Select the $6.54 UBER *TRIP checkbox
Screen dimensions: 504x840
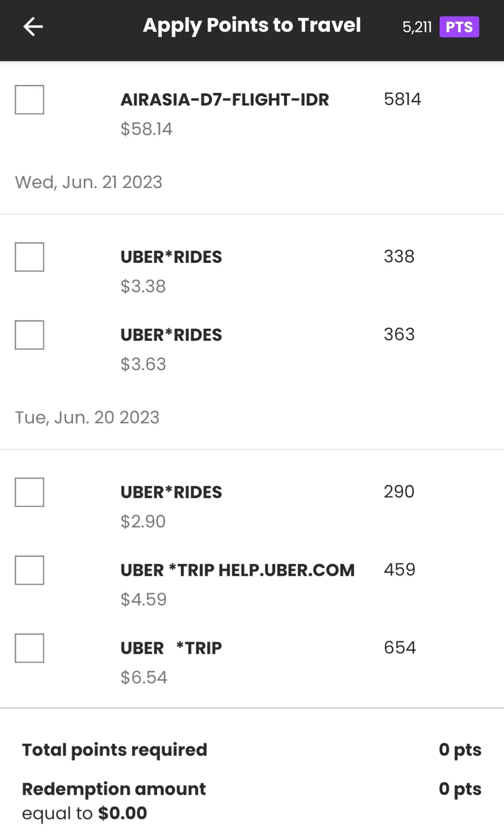[x=29, y=648]
